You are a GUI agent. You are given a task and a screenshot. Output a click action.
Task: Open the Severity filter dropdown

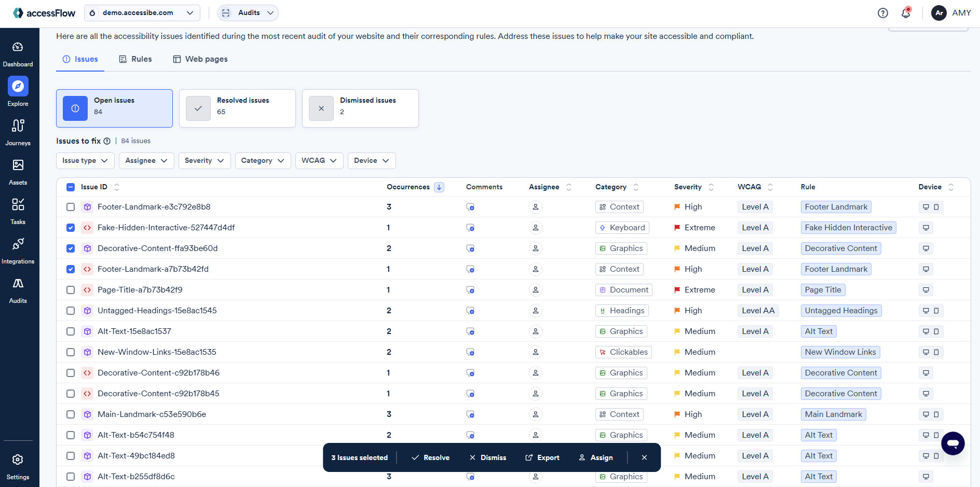204,161
